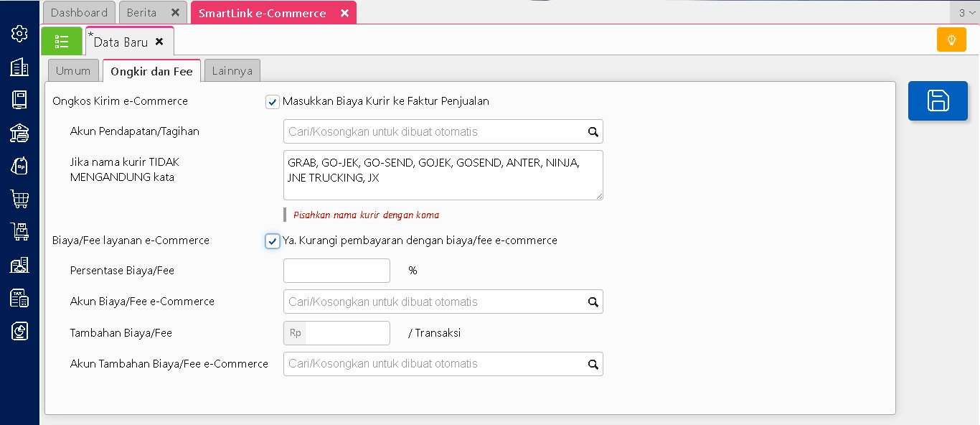Viewport: 980px width, 425px height.
Task: Open the green list view button
Action: click(62, 42)
